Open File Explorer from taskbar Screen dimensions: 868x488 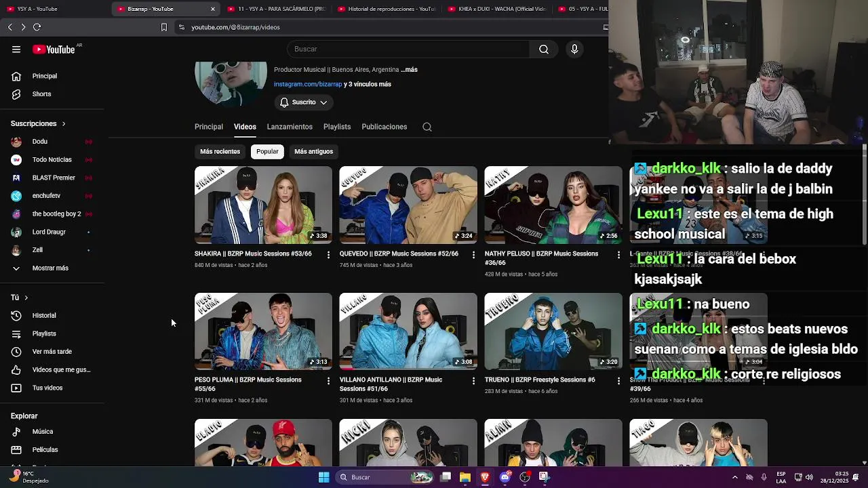tap(465, 477)
